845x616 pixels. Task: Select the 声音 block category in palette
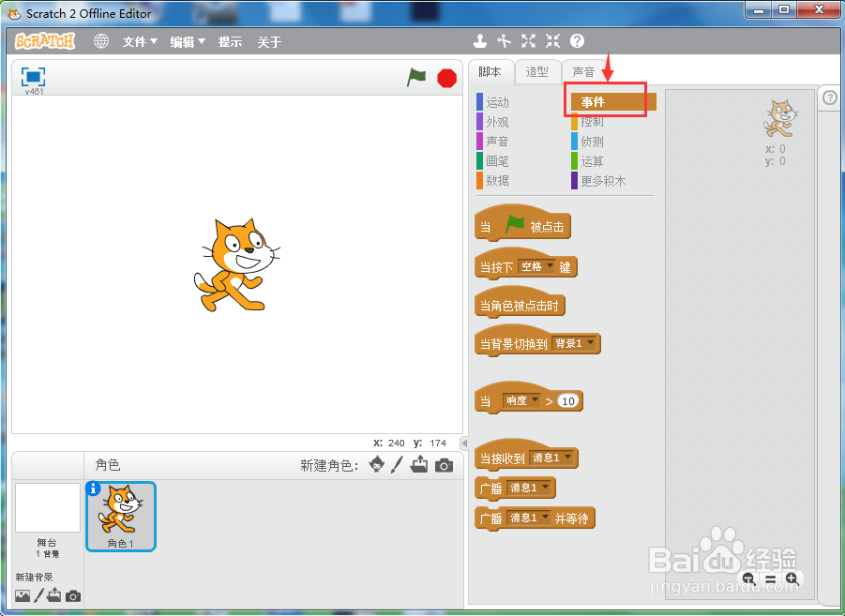[493, 142]
